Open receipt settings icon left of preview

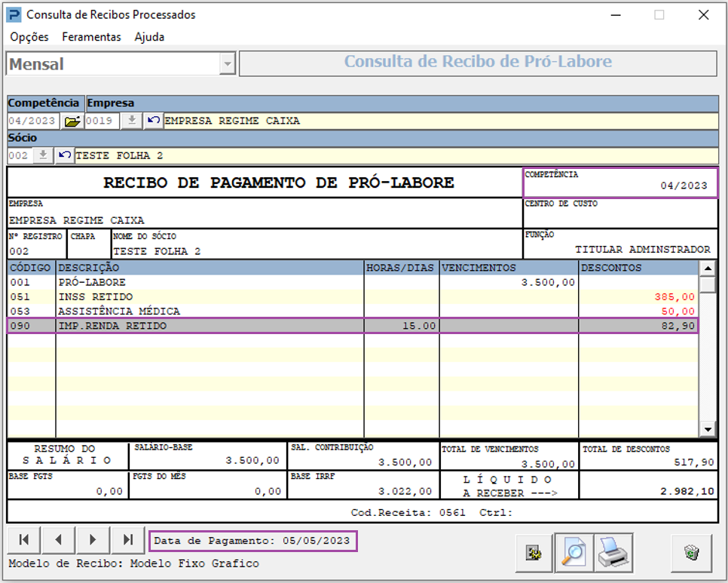tap(534, 553)
